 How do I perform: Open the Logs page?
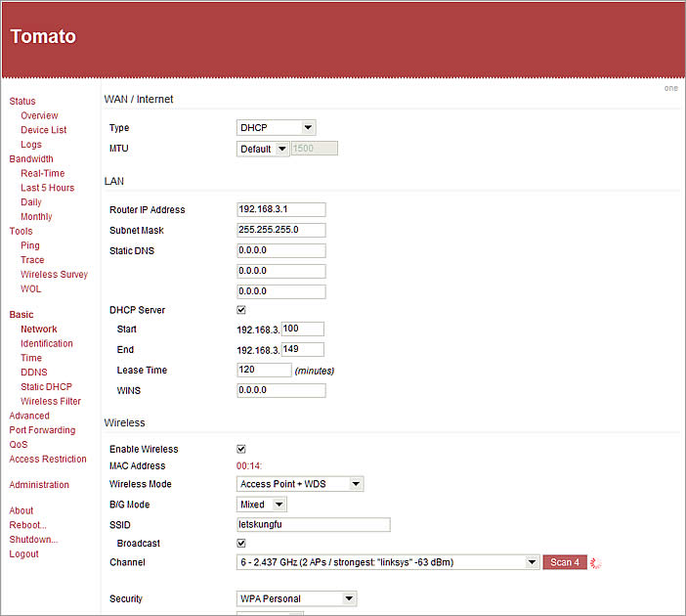click(31, 145)
